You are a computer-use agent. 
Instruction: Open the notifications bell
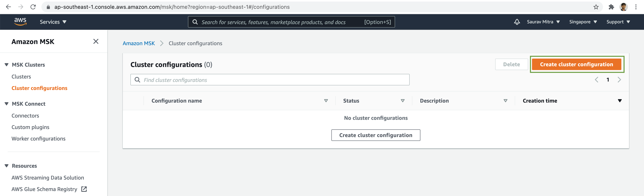[517, 22]
